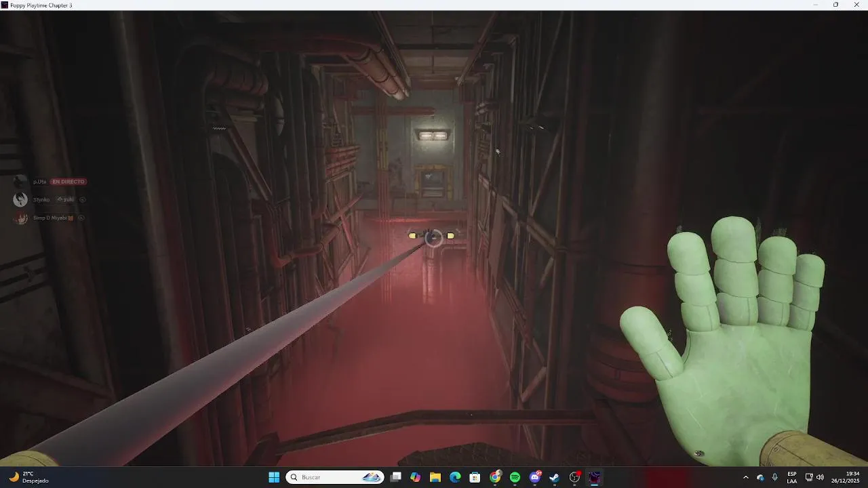Open Microsoft Store from the taskbar

coord(475,477)
